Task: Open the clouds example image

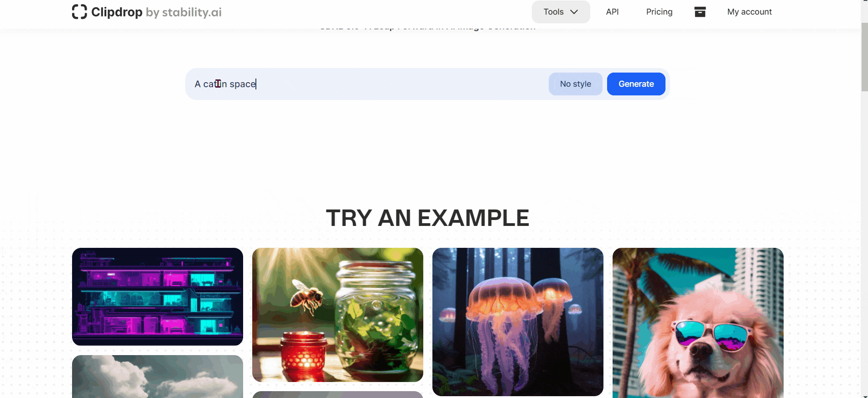Action: click(x=157, y=377)
